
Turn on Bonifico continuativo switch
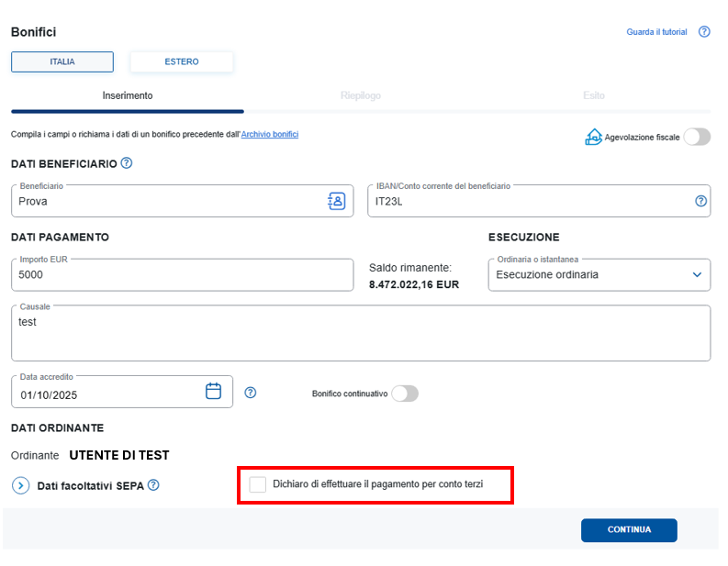coord(405,394)
